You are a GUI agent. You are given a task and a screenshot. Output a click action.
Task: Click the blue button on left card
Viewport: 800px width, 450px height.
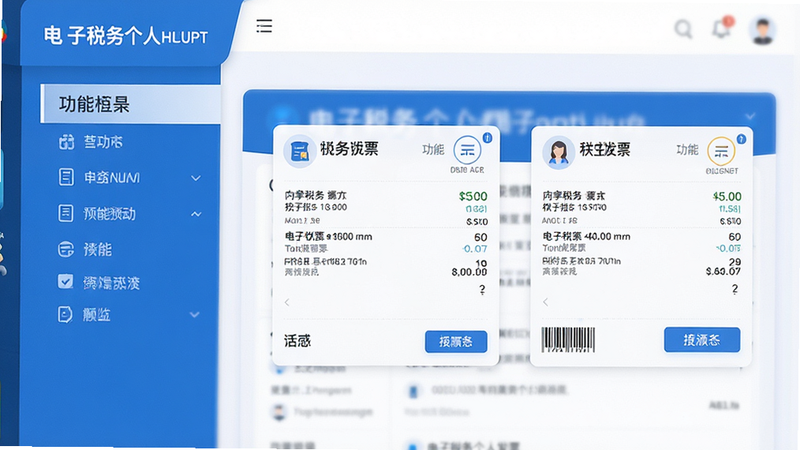(456, 341)
